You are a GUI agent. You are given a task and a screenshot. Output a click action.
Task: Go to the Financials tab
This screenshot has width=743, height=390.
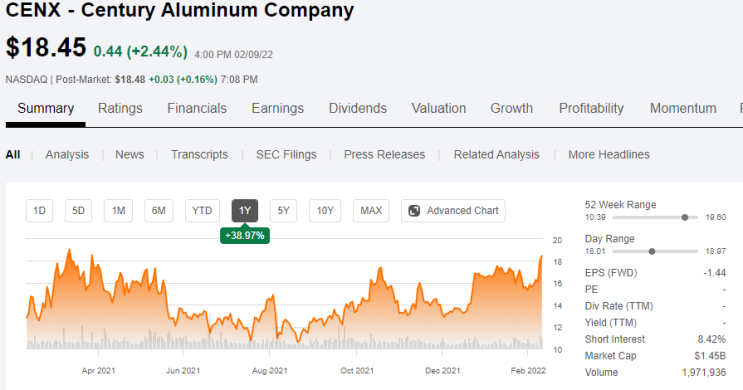point(197,109)
